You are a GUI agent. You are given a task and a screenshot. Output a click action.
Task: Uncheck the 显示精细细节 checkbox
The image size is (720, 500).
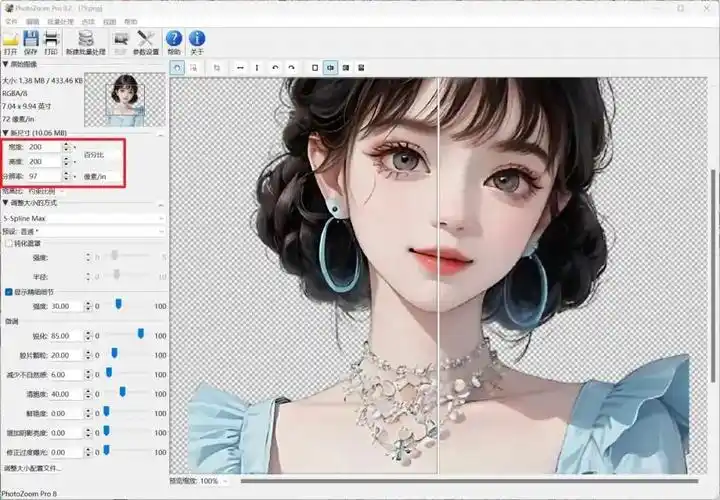[x=8, y=292]
